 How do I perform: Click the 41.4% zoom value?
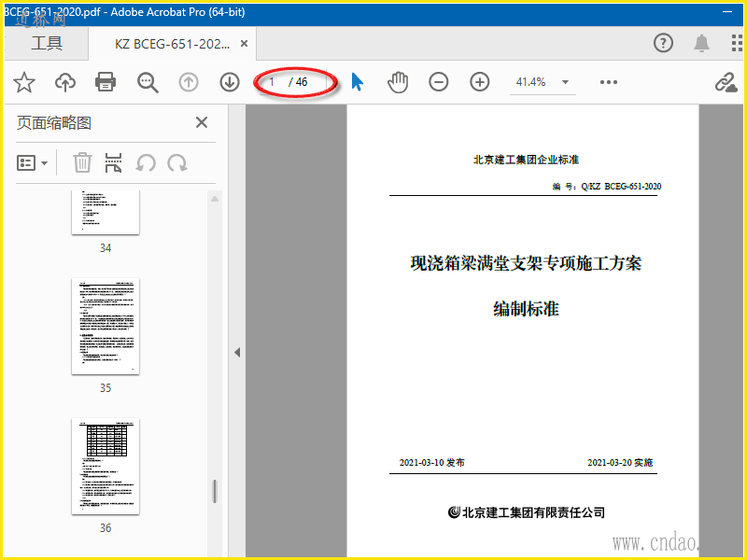coord(530,82)
